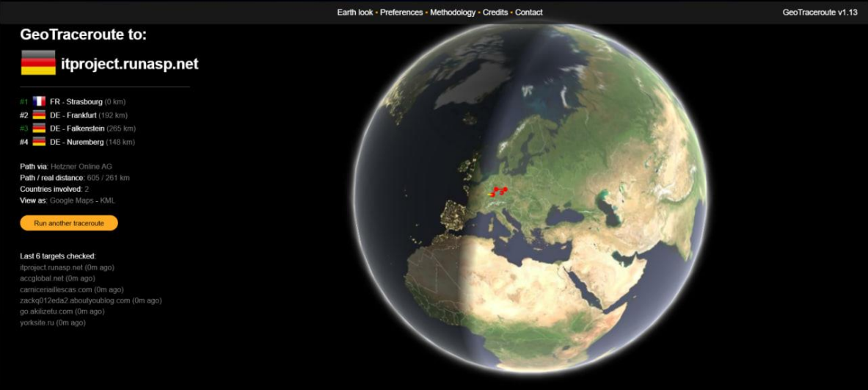Click the German flag next to Falkenstein
868x390 pixels.
point(39,129)
